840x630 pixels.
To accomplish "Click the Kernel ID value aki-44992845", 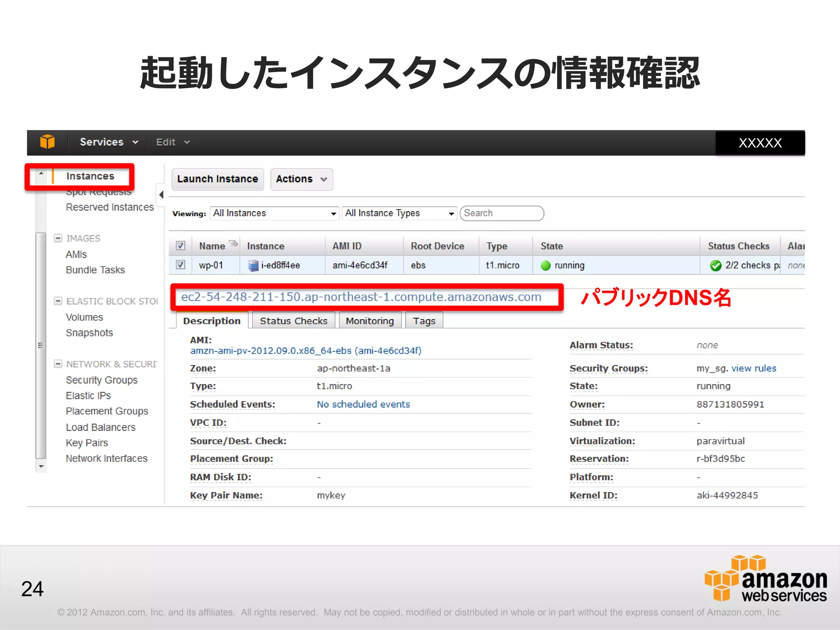I will (x=727, y=495).
